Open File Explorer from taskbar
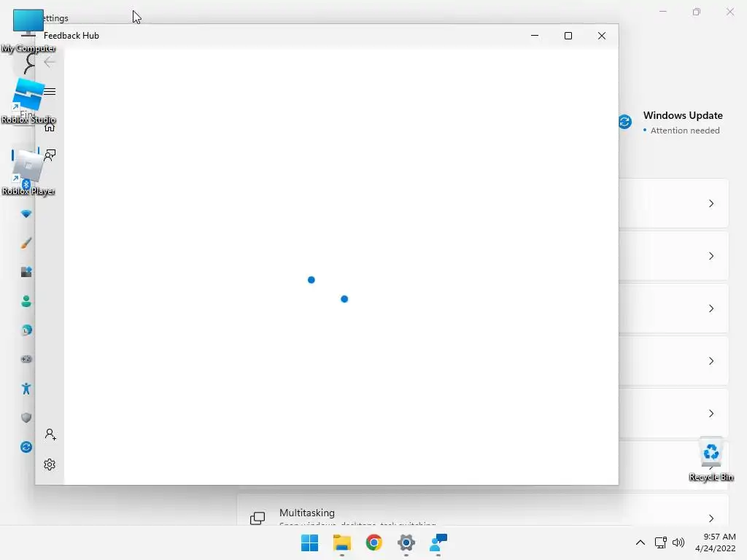The image size is (747, 560). click(342, 542)
